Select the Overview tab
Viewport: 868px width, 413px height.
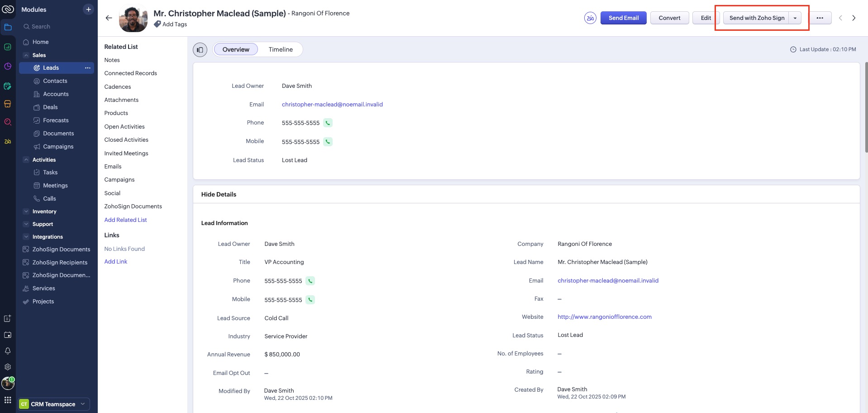point(235,49)
